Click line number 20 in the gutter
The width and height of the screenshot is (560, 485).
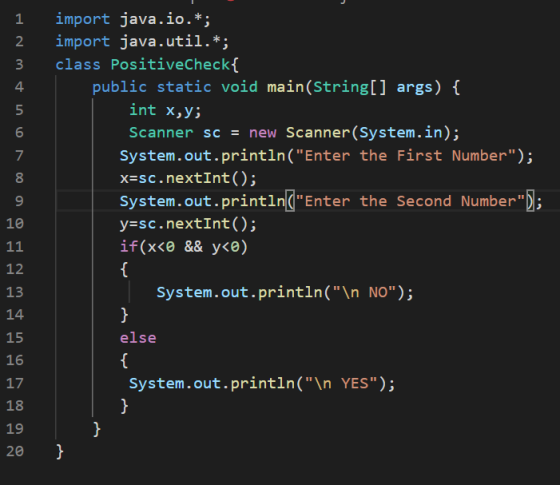click(x=15, y=451)
